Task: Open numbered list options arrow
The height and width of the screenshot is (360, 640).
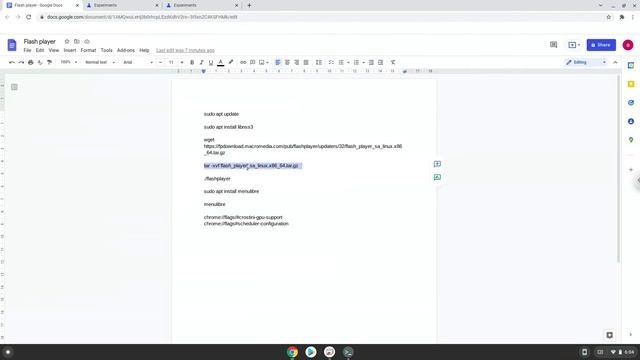Action: [363, 62]
